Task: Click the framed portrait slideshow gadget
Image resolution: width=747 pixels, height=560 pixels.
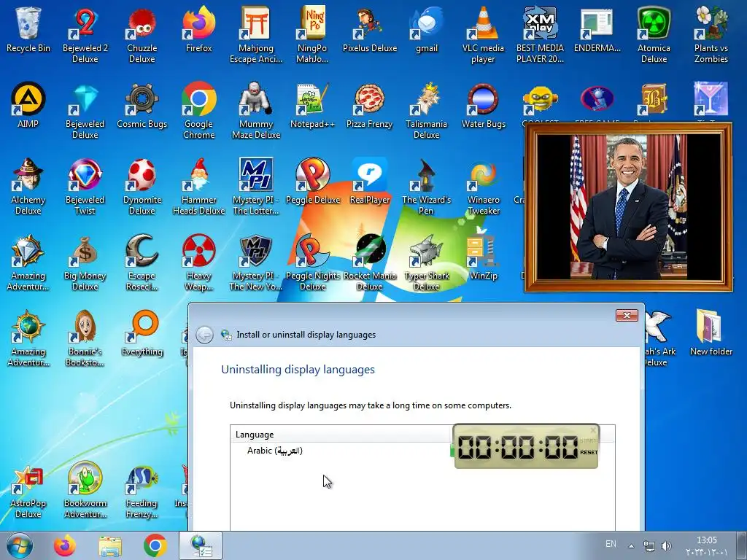Action: [628, 208]
